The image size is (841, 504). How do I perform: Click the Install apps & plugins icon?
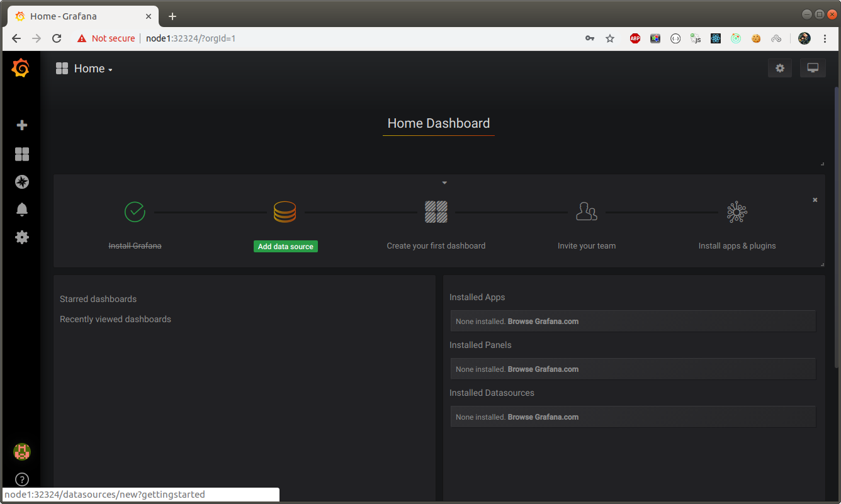[737, 212]
